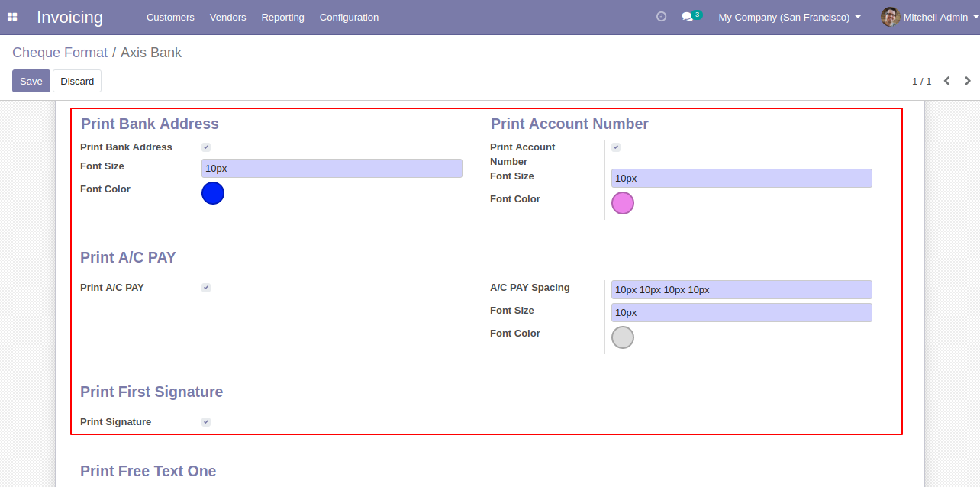Uncheck the Print A/C PAY checkbox

[206, 288]
